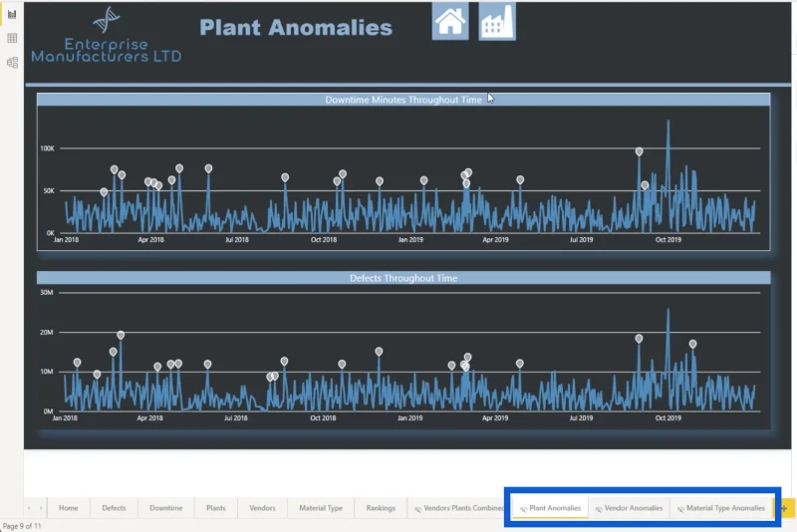
Task: Click Downtime anomaly marker near Aug 2018
Action: [x=285, y=177]
